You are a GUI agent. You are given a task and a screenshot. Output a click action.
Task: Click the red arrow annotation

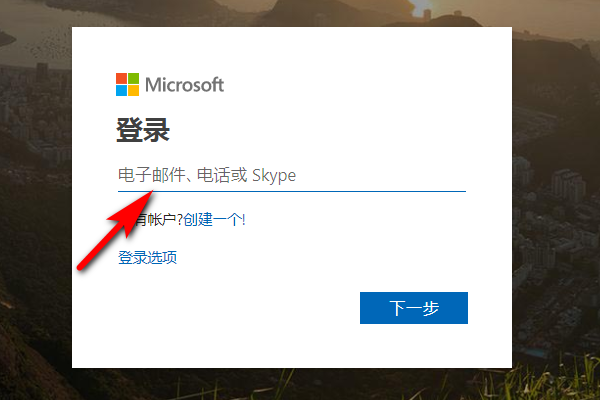[x=115, y=230]
